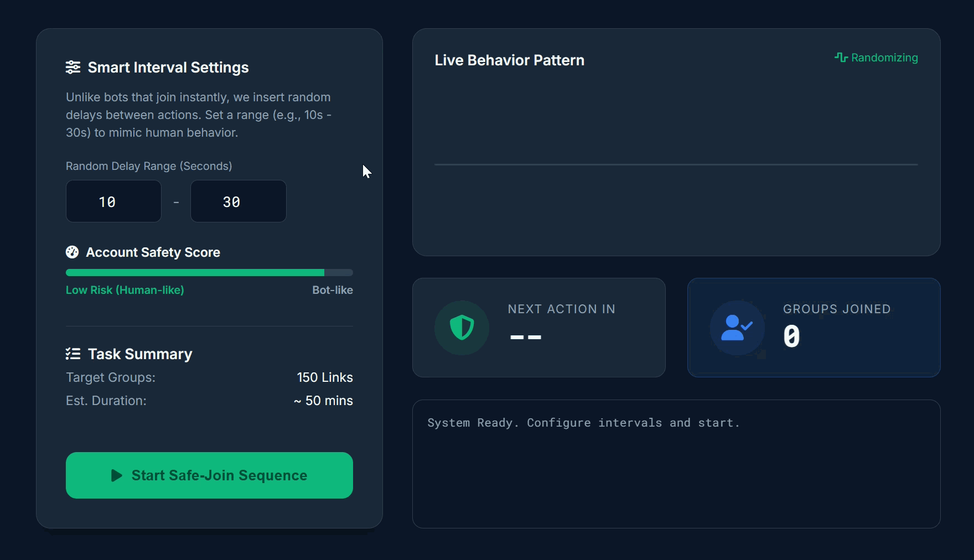Select the minimum delay input showing 10

pos(113,201)
